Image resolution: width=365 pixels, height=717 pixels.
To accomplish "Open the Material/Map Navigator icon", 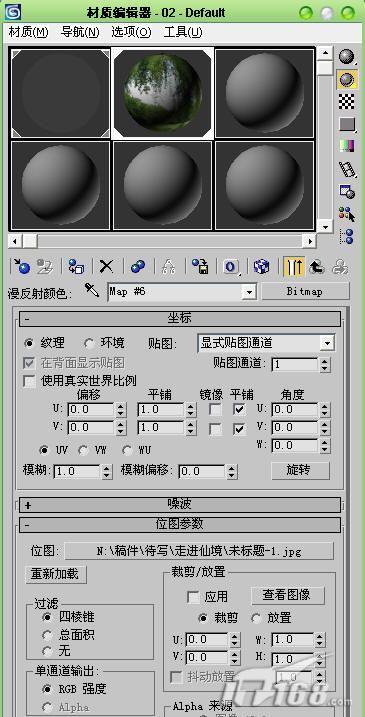I will [x=347, y=236].
